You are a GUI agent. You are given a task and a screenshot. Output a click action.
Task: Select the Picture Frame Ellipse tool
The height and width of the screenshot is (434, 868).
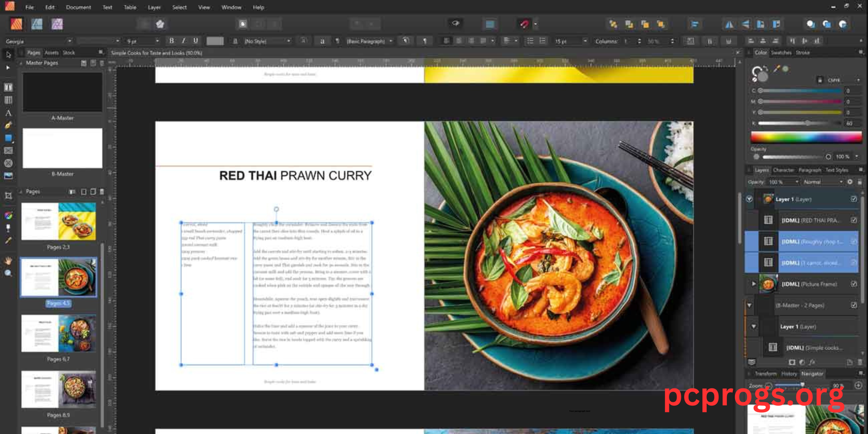pyautogui.click(x=8, y=163)
